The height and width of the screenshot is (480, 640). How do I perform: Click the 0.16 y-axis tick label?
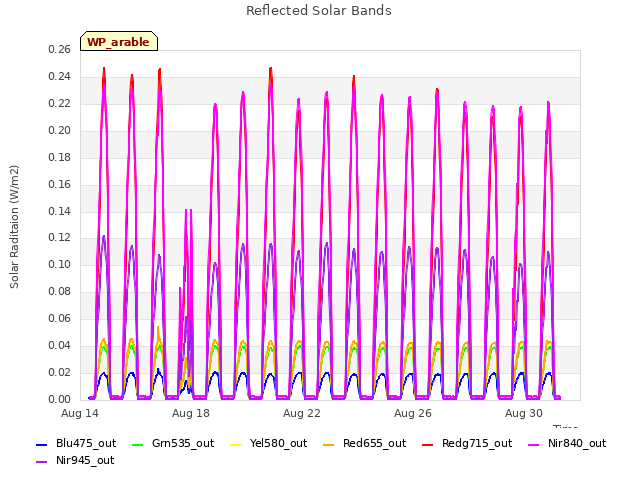click(x=59, y=184)
